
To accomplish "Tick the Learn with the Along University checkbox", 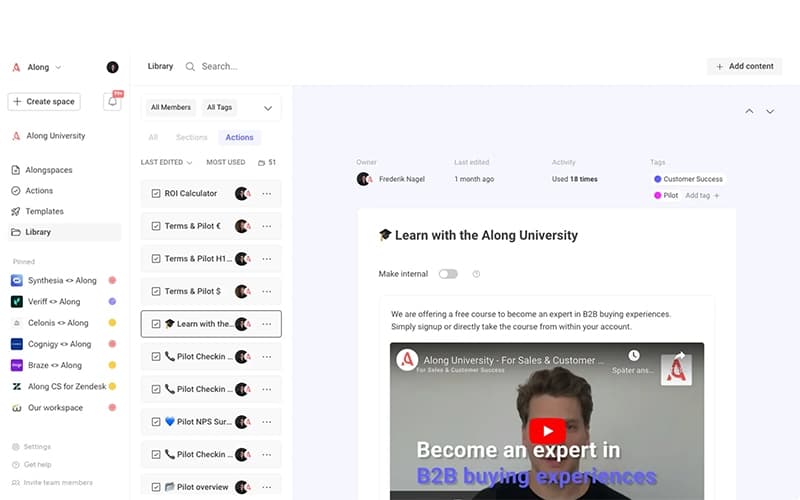I will (156, 324).
